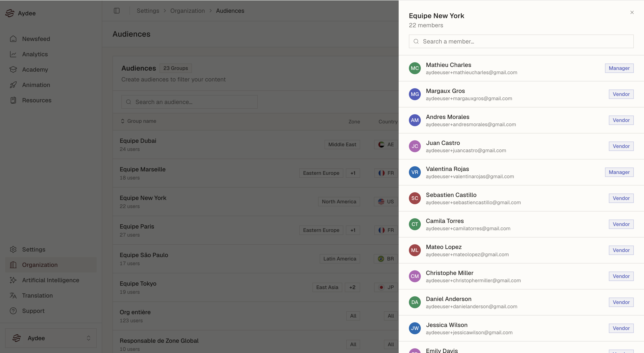The height and width of the screenshot is (353, 644).
Task: Open Newsfeed home icon
Action: pos(13,39)
